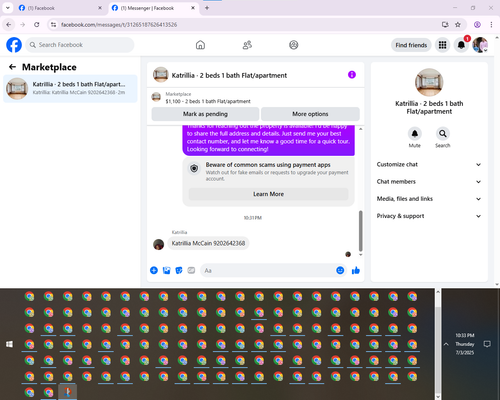500x400 pixels.
Task: Open the $1,100 Marketplace listing link
Action: (x=208, y=101)
